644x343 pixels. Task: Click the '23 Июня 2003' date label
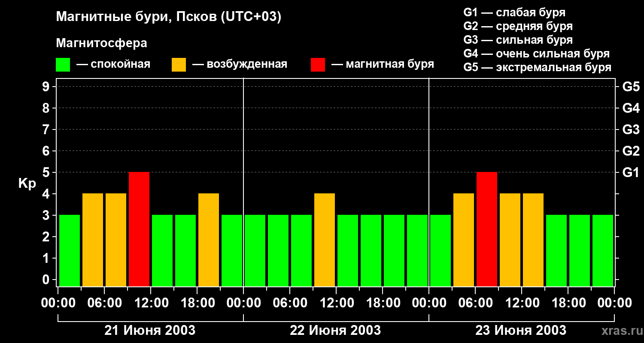(x=521, y=331)
